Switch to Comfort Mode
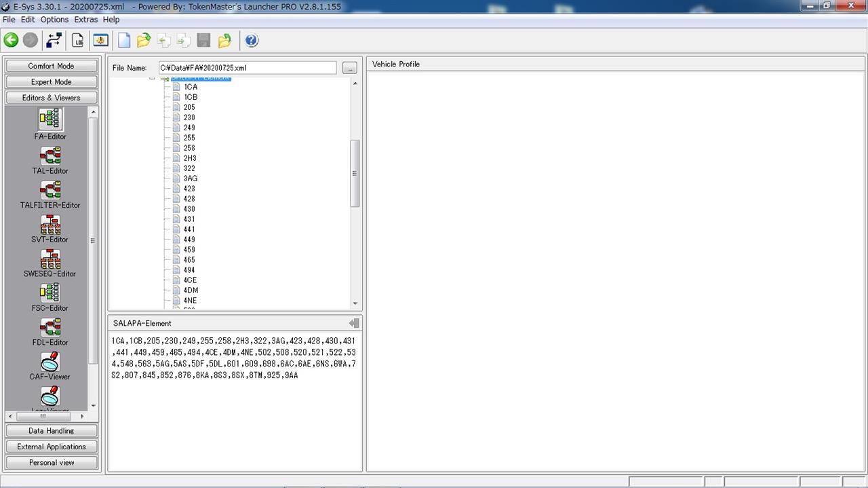 click(x=52, y=66)
